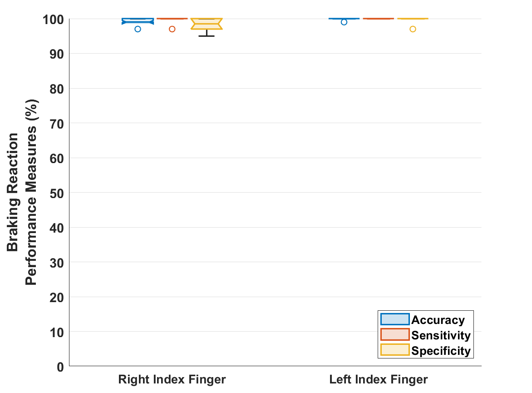Click the 100 tick label on y-axis
This screenshot has width=532, height=393.
54,19
